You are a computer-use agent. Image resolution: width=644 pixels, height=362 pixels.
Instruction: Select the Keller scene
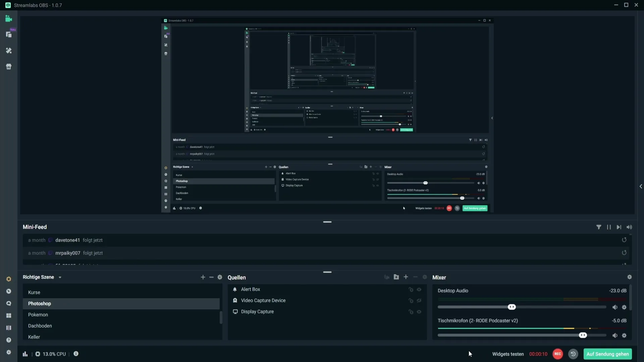(121, 337)
